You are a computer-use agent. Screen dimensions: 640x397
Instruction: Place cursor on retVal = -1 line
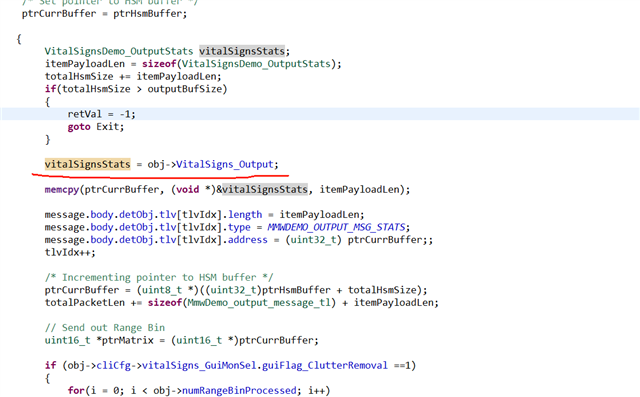pos(101,114)
